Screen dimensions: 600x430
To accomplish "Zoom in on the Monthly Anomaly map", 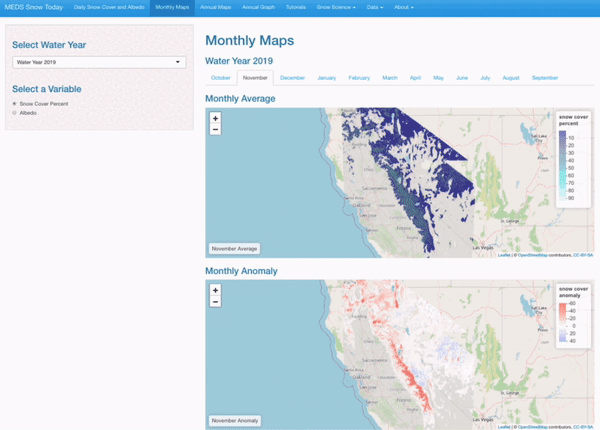I will click(x=215, y=290).
